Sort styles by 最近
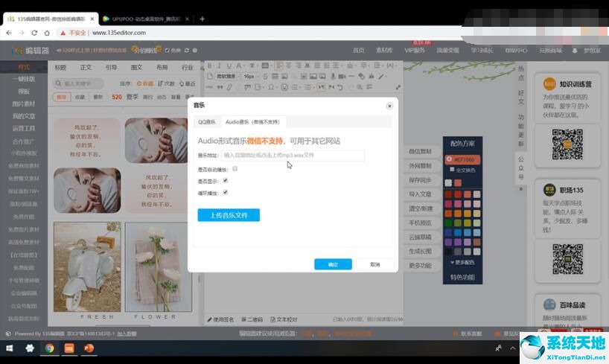609x364 pixels. click(187, 83)
